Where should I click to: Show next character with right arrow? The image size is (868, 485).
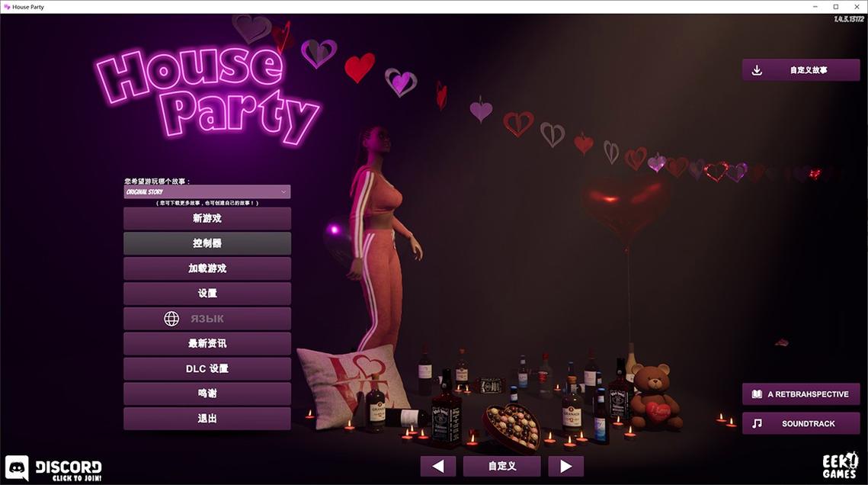tap(565, 466)
